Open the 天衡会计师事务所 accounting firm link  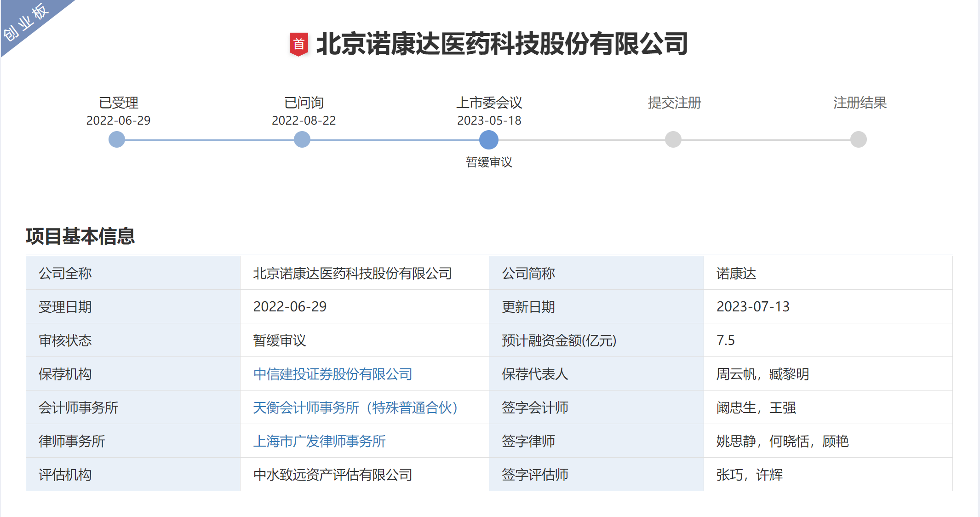pyautogui.click(x=355, y=408)
